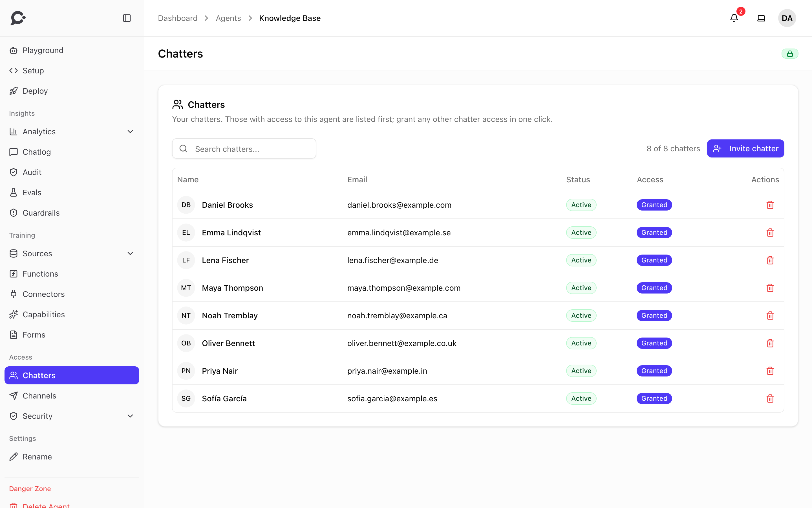
Task: Expand the Analytics chevron
Action: click(131, 131)
